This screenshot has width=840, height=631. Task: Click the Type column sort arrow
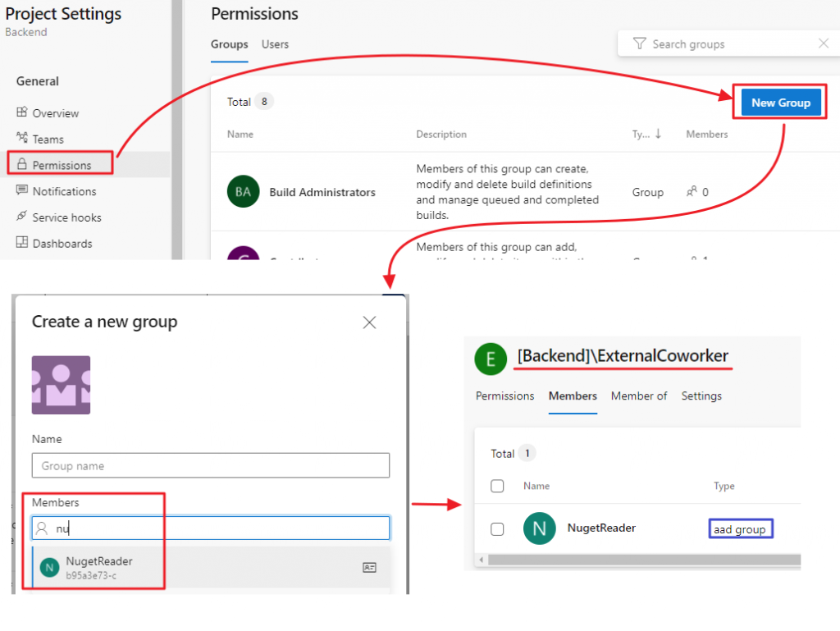[x=658, y=134]
